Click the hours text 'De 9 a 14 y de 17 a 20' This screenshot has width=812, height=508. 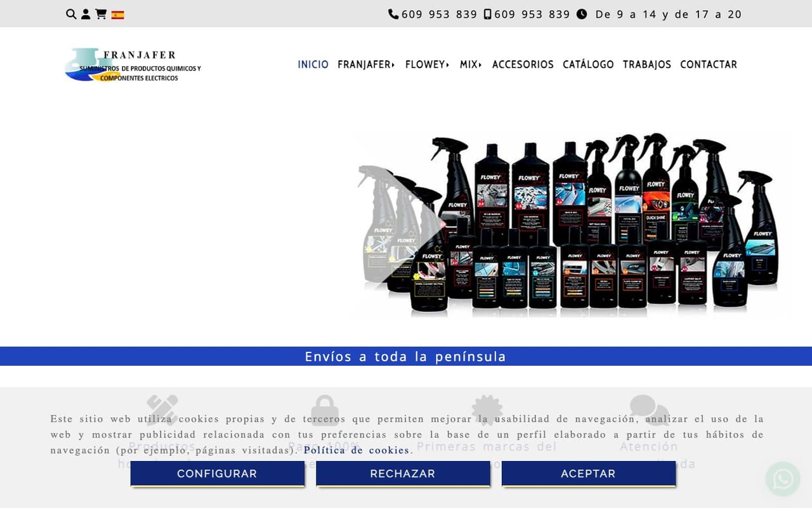click(x=668, y=14)
